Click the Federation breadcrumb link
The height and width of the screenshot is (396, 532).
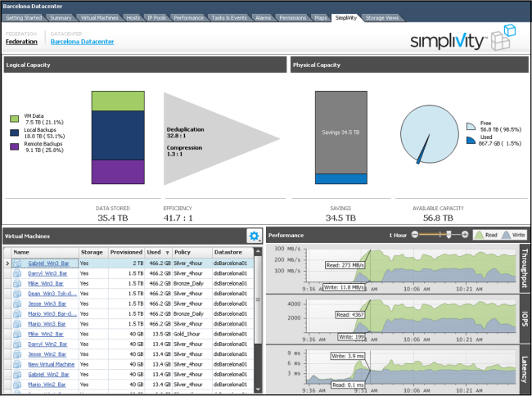click(x=21, y=42)
